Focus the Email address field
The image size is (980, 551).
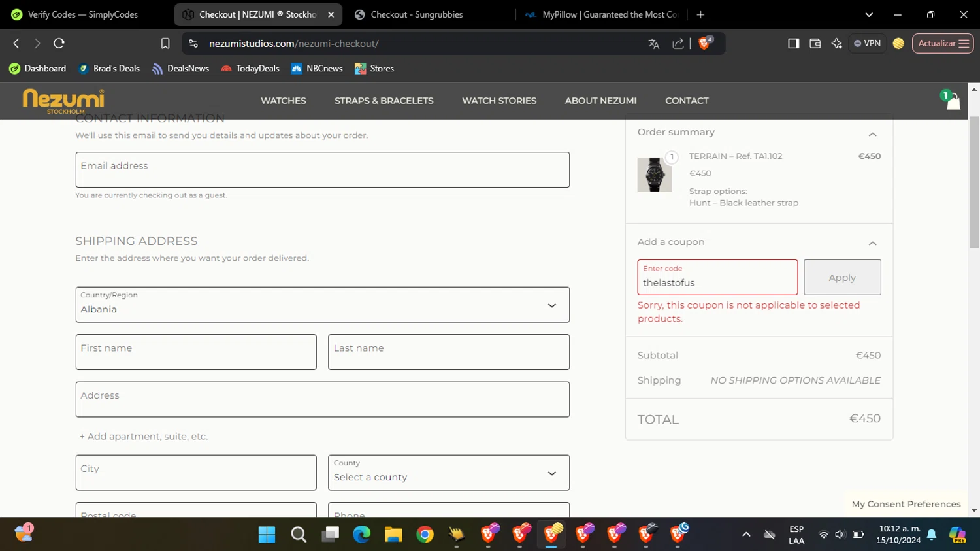pos(323,170)
